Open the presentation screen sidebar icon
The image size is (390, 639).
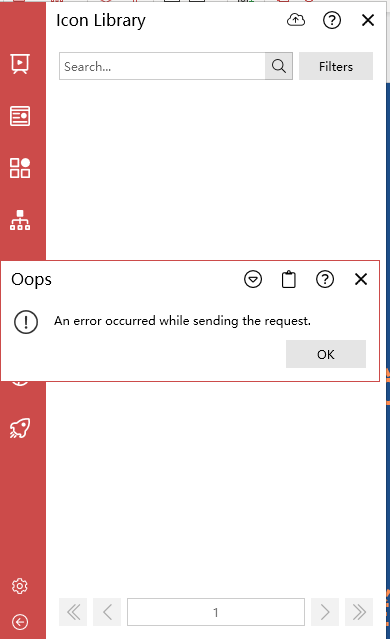tap(20, 64)
